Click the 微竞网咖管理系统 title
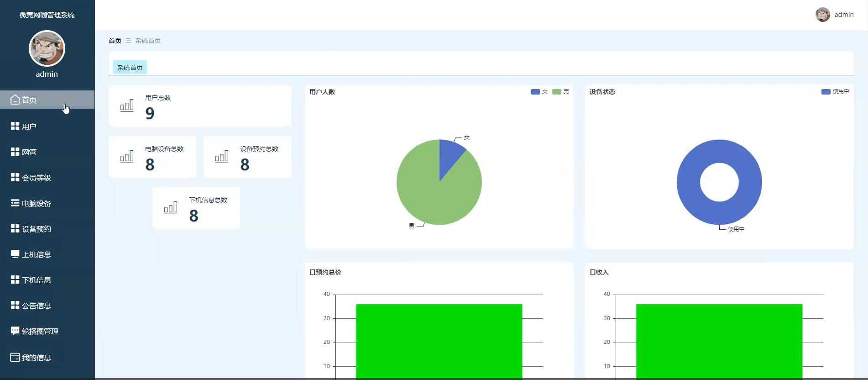Viewport: 868px width, 380px height. click(x=47, y=15)
